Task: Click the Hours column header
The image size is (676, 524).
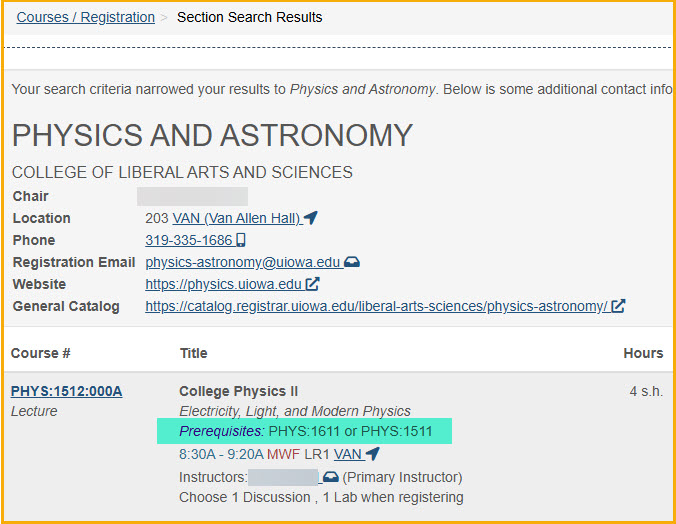Action: [x=642, y=352]
